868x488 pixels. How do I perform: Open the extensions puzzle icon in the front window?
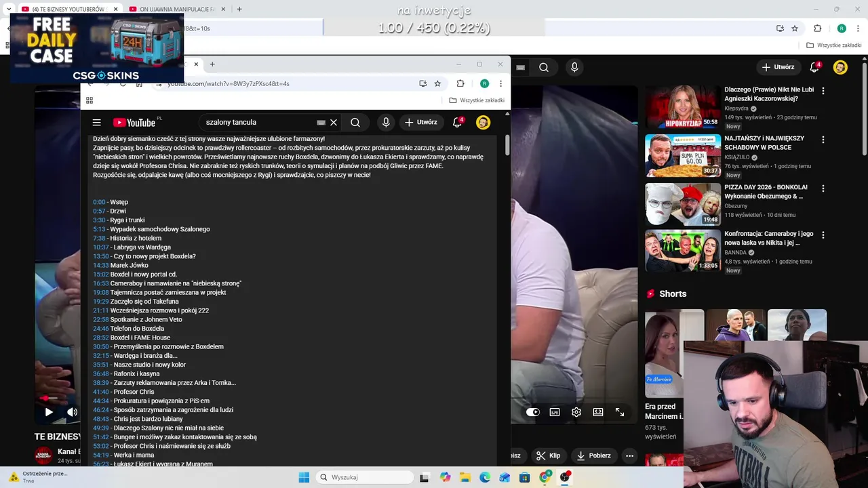[460, 83]
